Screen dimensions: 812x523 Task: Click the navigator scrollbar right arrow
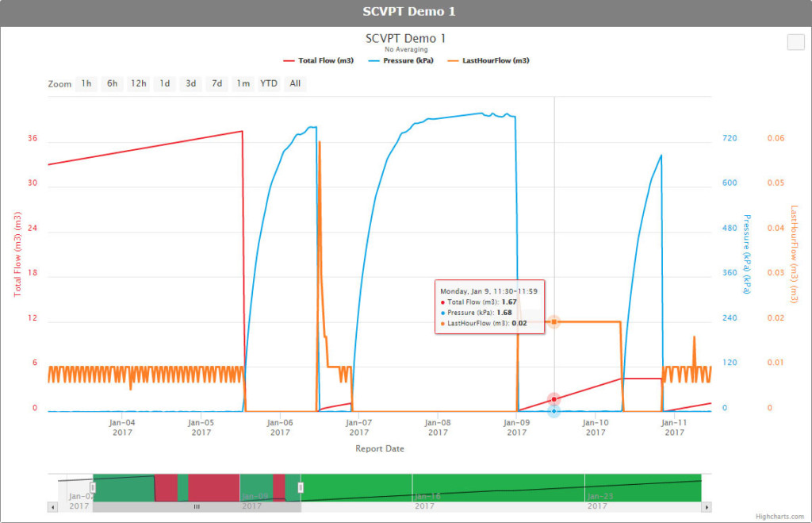point(707,507)
